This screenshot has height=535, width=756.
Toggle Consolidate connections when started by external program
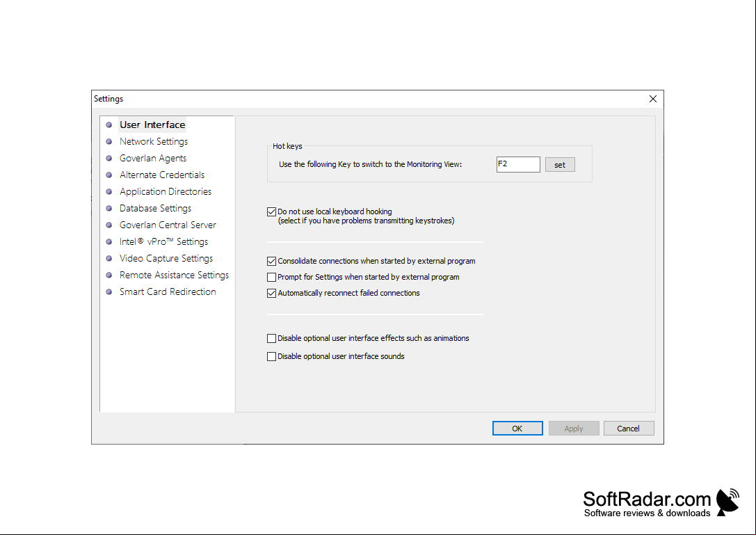click(x=271, y=262)
